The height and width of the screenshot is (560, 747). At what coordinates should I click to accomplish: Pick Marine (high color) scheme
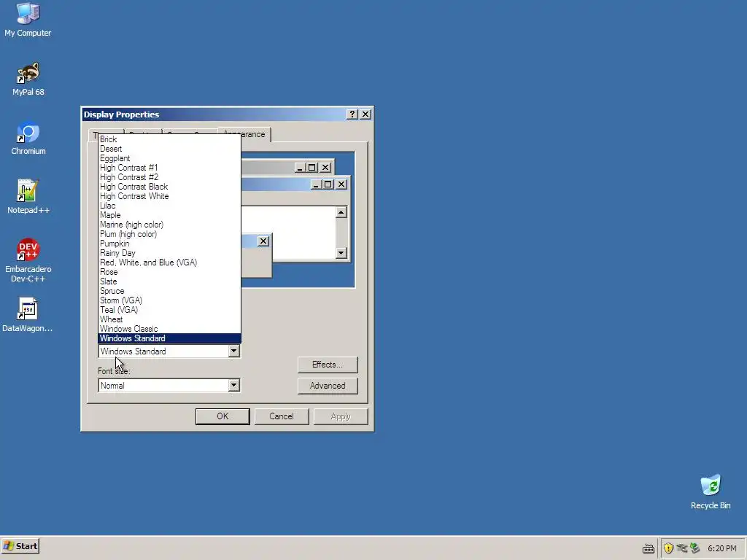pos(169,225)
